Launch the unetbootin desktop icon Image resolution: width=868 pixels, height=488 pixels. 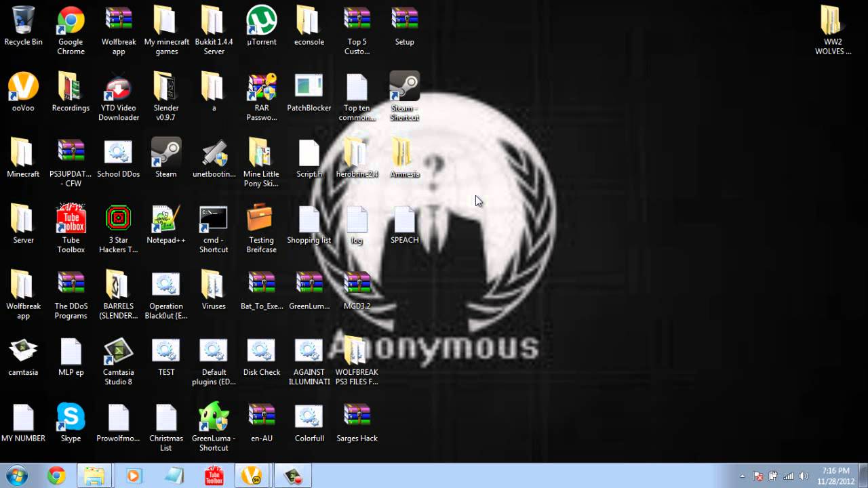(214, 159)
